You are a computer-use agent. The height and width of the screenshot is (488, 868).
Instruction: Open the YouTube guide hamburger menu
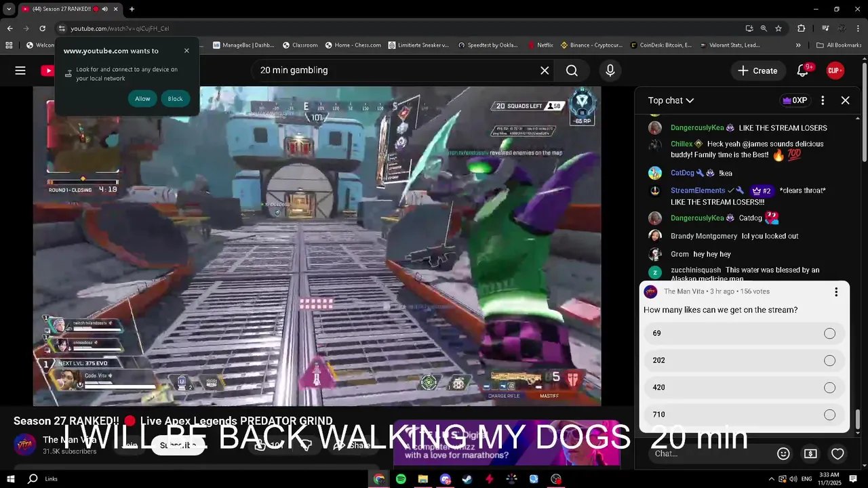(20, 70)
